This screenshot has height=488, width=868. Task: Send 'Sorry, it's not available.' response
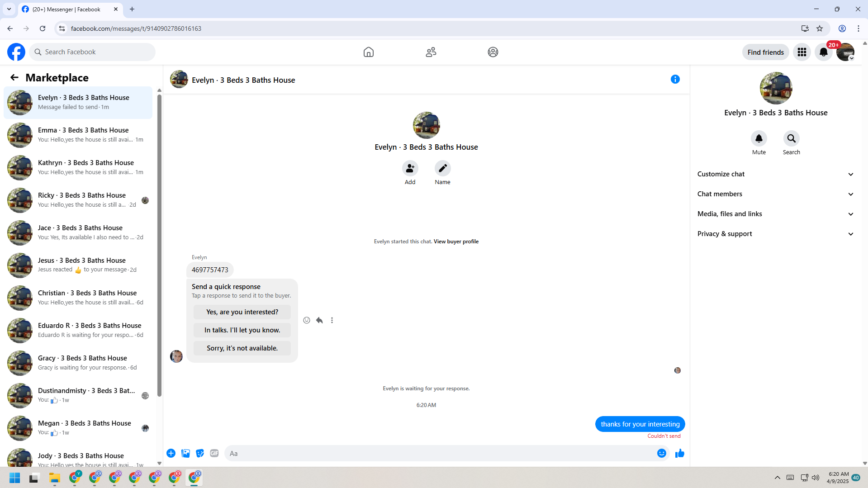point(242,348)
